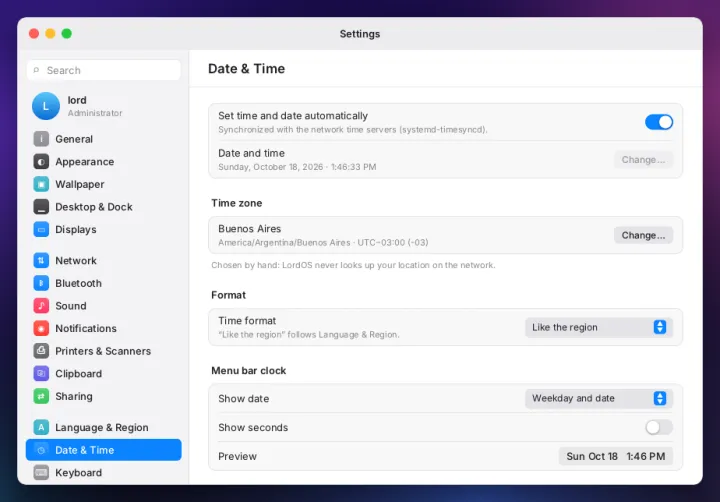Click the Language & Region icon
Screen dimensions: 720x502
tap(41, 427)
